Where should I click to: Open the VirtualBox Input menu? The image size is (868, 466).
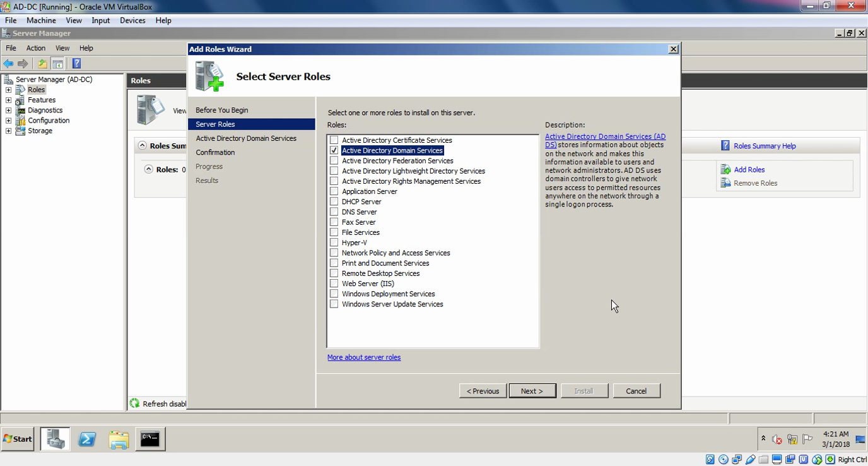100,20
